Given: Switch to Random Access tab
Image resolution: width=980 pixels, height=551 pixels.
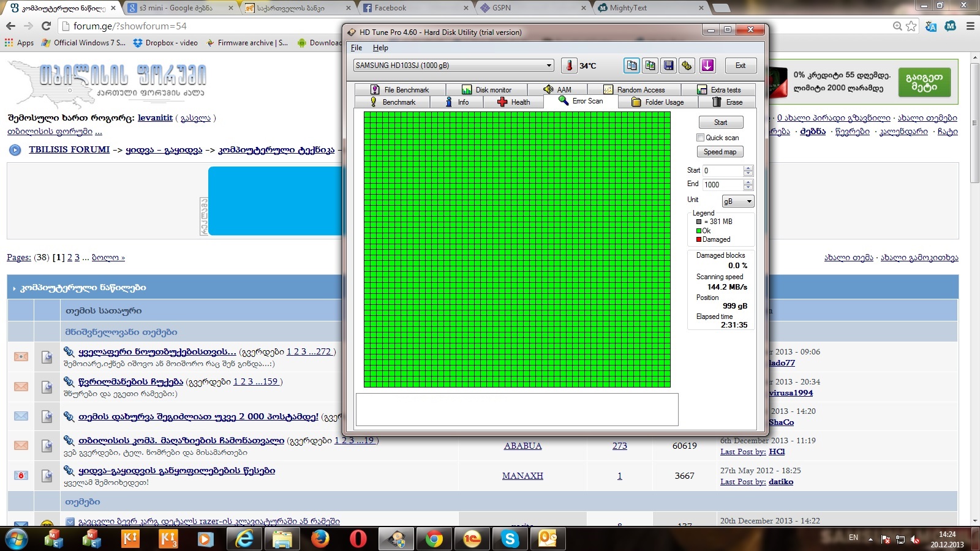Looking at the screenshot, I should (x=633, y=89).
